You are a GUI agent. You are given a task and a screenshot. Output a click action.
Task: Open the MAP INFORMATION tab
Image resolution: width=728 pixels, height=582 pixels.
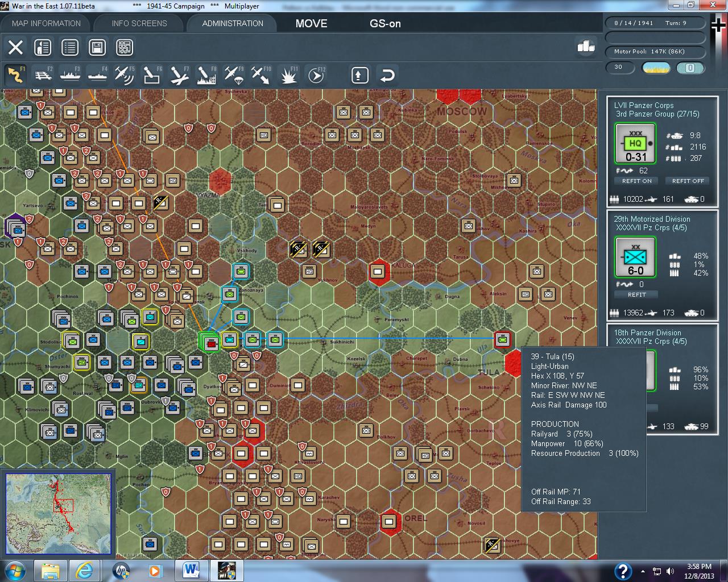point(46,23)
